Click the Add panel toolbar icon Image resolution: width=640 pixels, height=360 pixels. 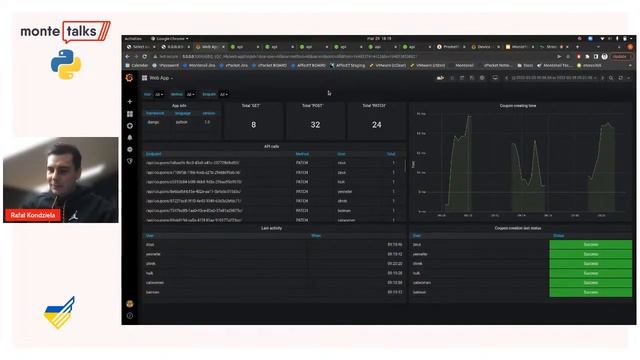click(440, 78)
